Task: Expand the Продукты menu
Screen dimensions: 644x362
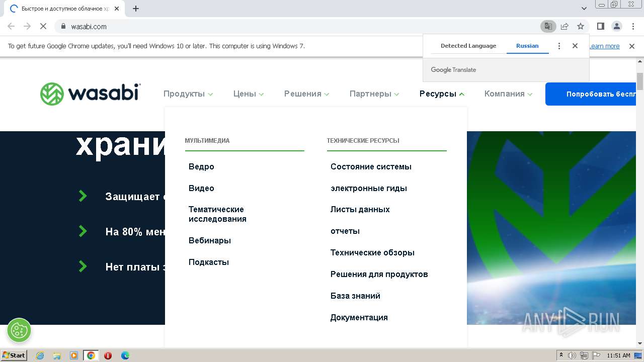Action: click(x=188, y=94)
